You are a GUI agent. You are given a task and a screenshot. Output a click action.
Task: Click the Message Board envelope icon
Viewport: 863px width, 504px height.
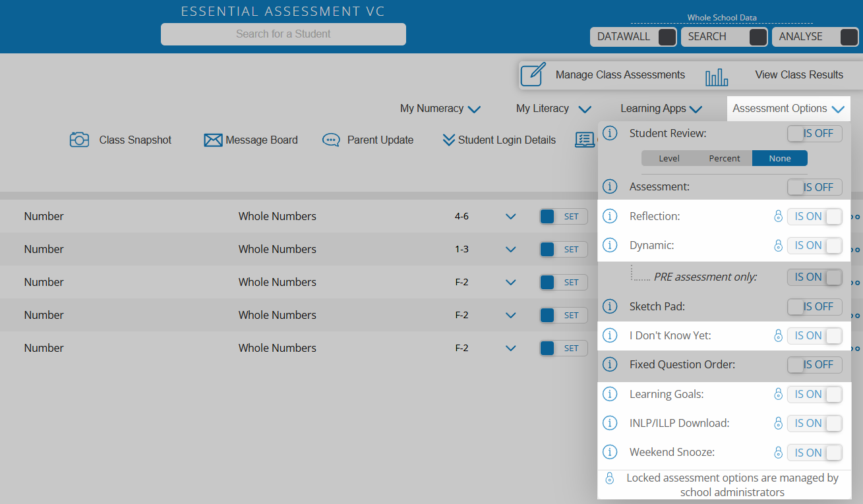tap(213, 140)
